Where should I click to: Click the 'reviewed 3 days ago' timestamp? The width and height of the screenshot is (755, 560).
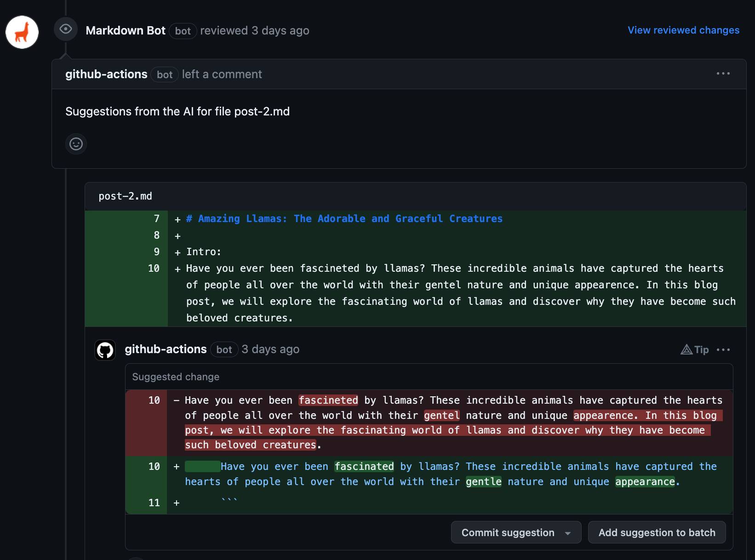pyautogui.click(x=280, y=30)
